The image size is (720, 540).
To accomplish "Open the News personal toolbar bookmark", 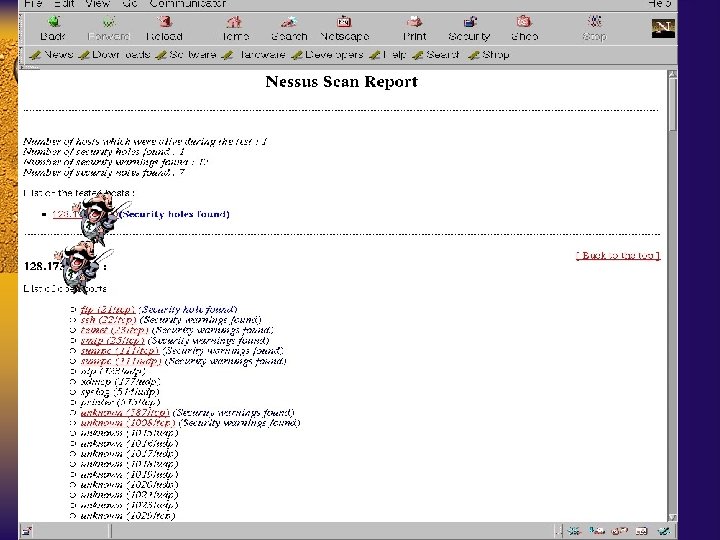I will click(x=51, y=55).
